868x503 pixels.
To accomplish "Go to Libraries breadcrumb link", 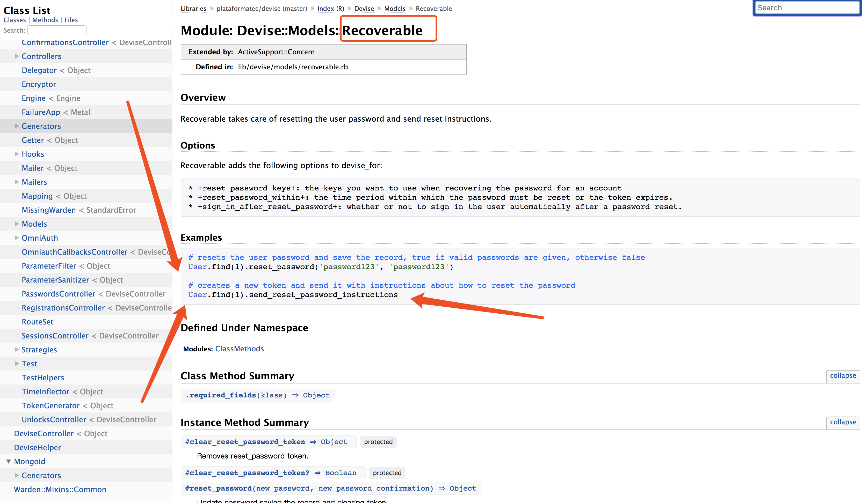I will point(193,9).
